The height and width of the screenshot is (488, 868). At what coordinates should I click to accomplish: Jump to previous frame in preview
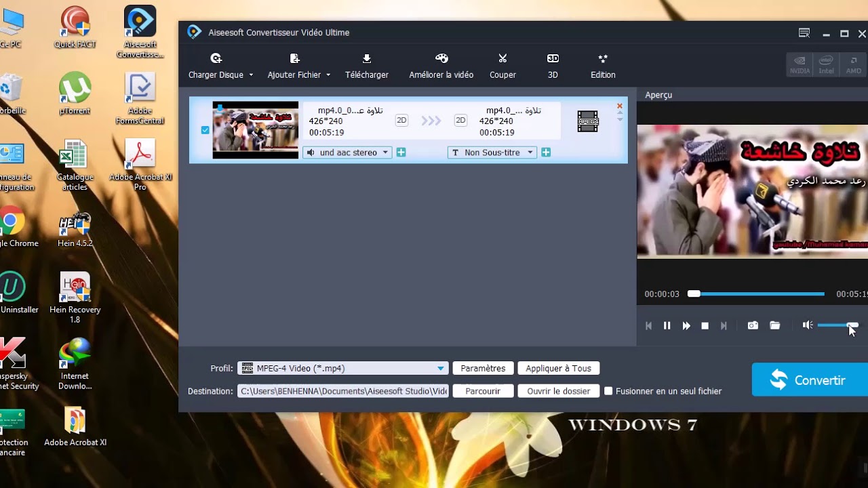click(x=648, y=326)
